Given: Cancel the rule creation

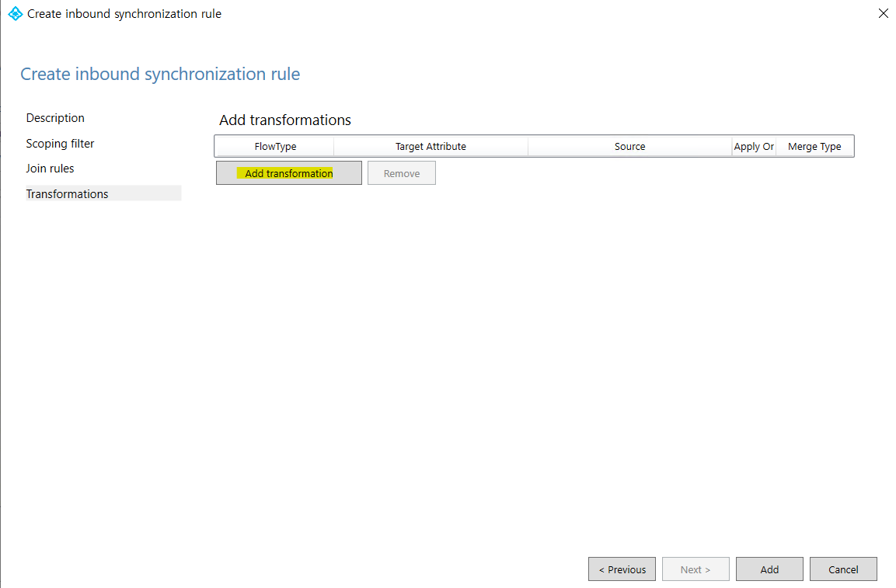Looking at the screenshot, I should [843, 569].
